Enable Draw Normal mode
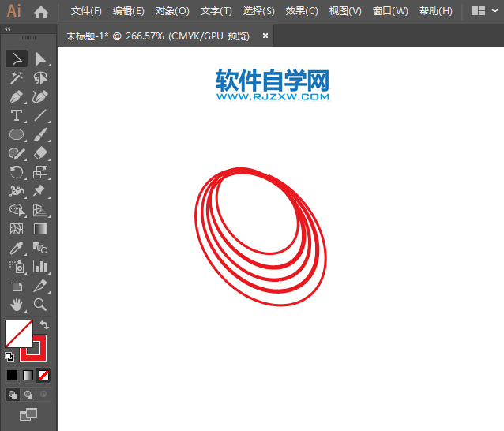The height and width of the screenshot is (431, 504). pos(13,394)
